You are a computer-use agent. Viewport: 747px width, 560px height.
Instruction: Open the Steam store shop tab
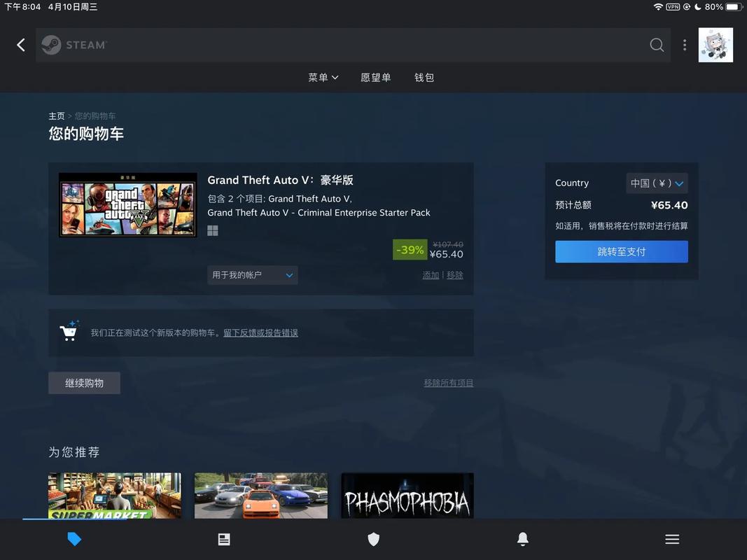[x=75, y=539]
